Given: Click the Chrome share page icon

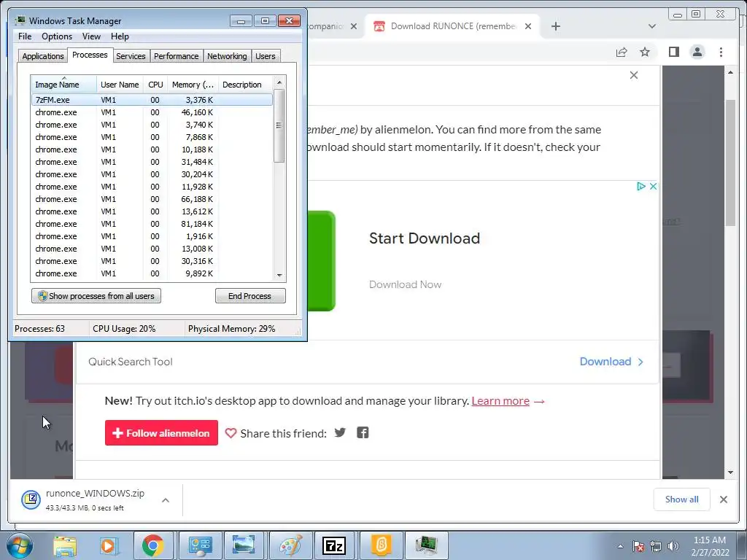Looking at the screenshot, I should pos(622,52).
